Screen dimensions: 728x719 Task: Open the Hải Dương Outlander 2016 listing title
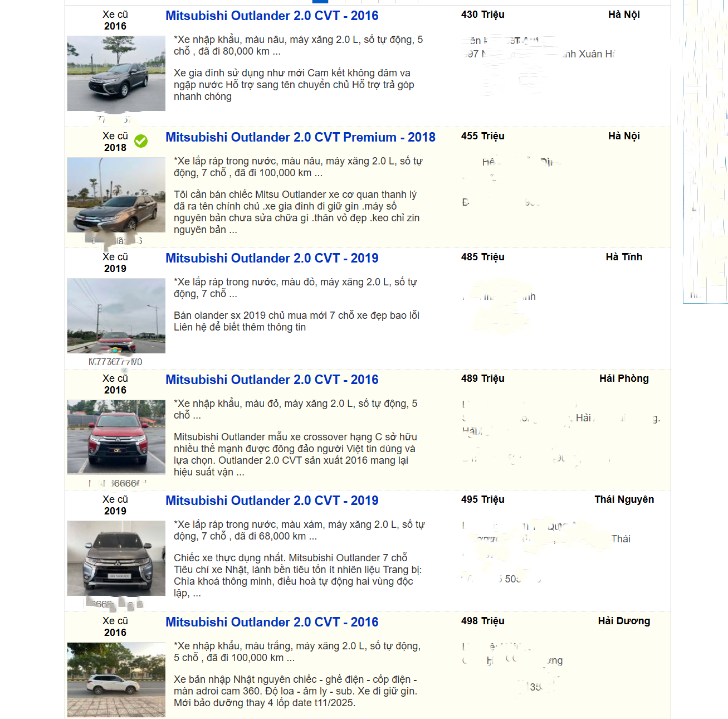pyautogui.click(x=272, y=622)
